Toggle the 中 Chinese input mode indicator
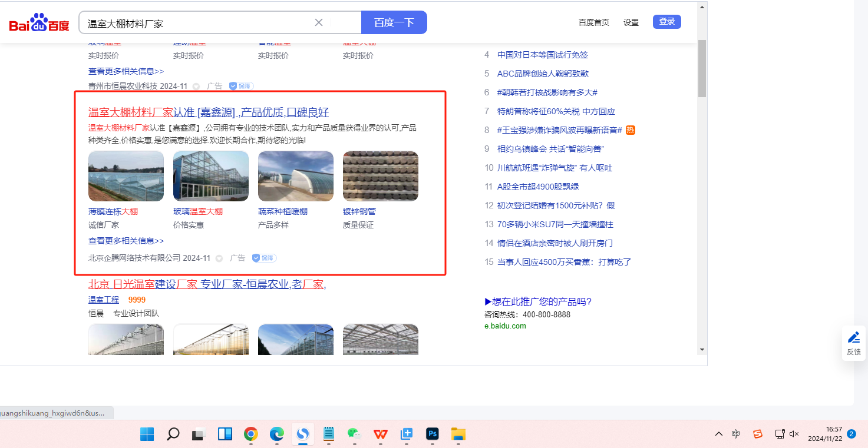This screenshot has height=448, width=868. pos(736,434)
